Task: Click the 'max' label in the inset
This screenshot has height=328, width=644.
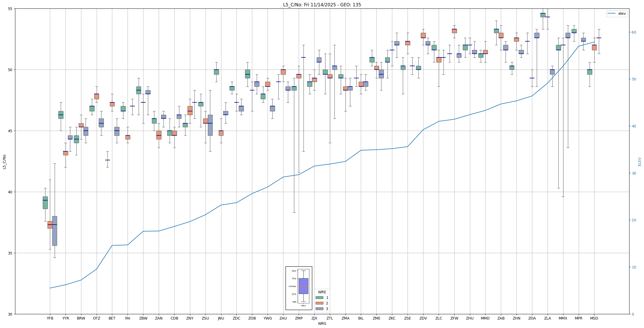Action: (294, 271)
